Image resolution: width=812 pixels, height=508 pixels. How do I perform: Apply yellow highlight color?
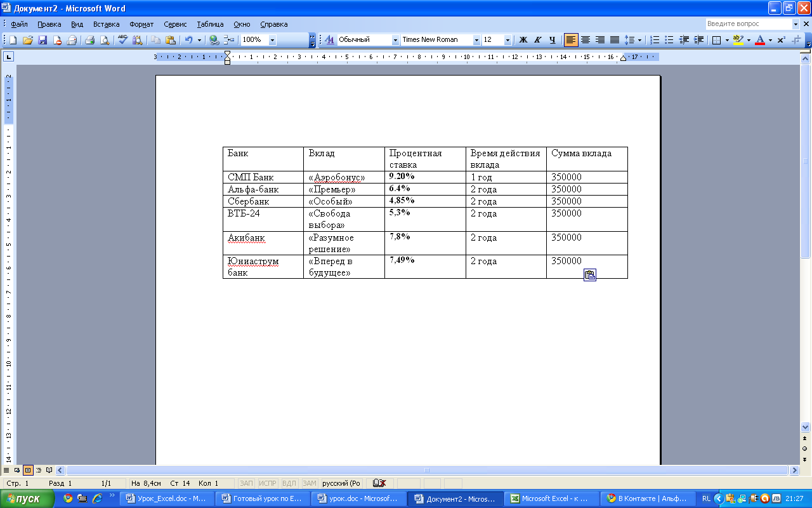[738, 39]
